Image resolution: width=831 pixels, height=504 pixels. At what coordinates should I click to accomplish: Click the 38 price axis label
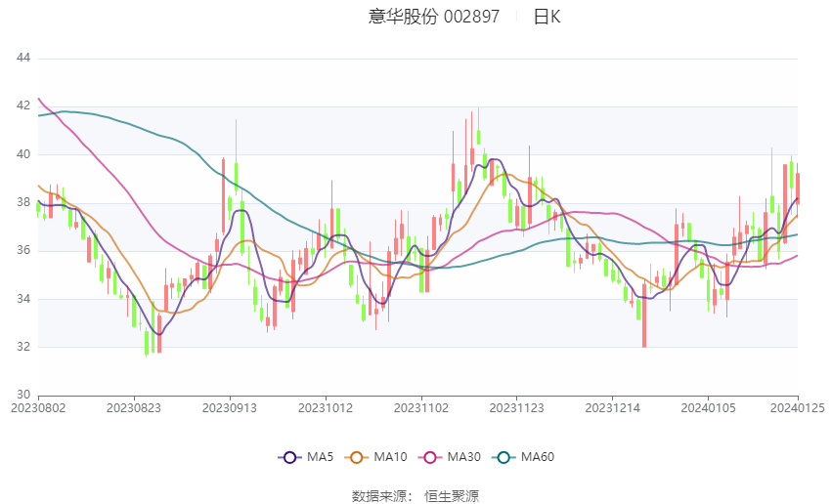pyautogui.click(x=23, y=202)
